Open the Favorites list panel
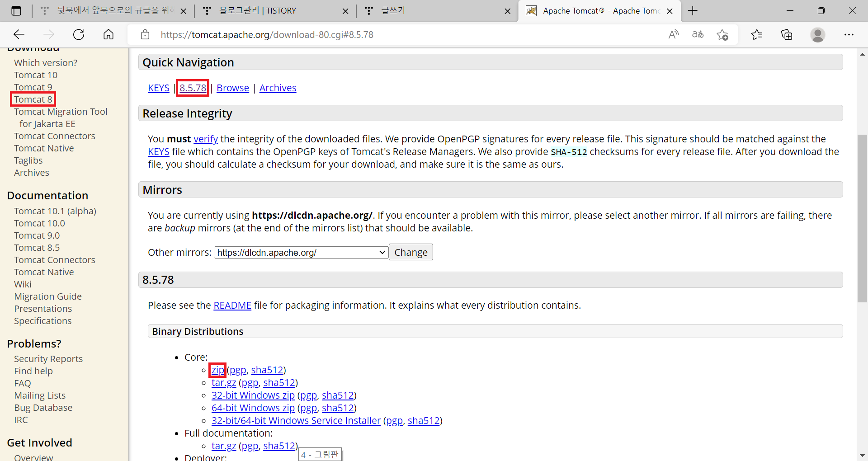This screenshot has height=461, width=868. click(756, 34)
